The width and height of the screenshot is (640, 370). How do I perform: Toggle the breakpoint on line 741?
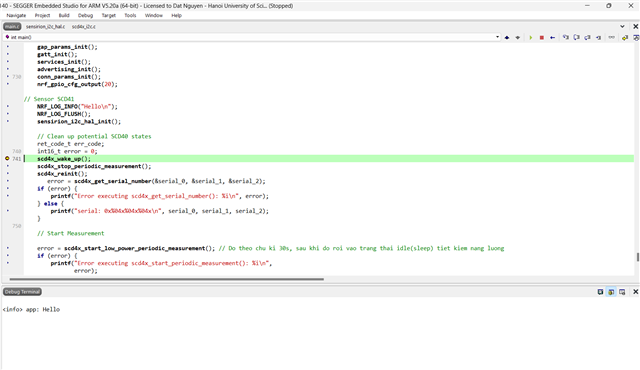7,158
